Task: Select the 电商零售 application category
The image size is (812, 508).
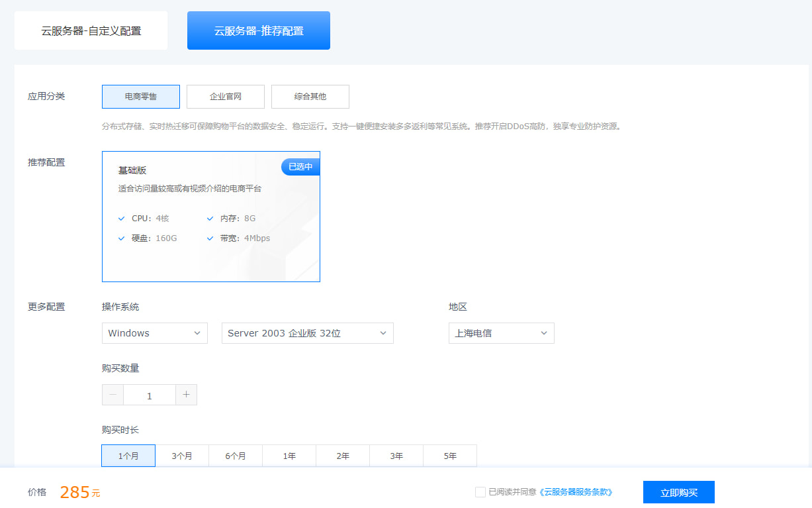Action: (x=140, y=96)
